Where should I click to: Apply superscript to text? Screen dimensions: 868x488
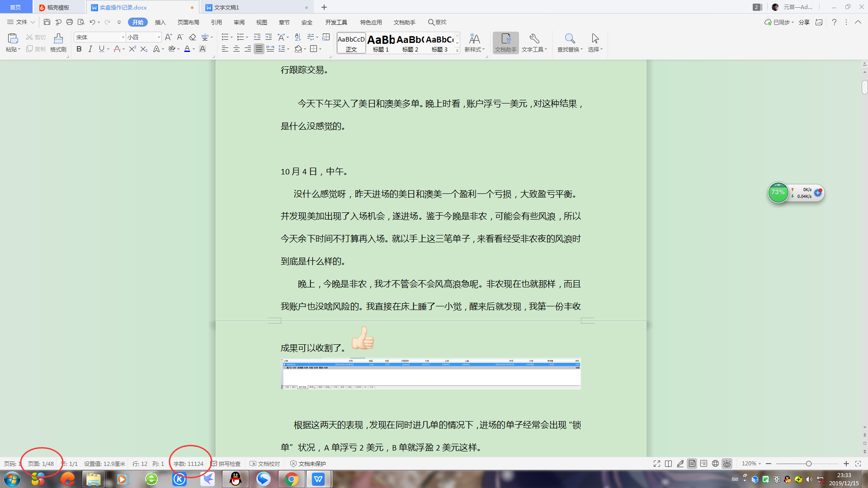(x=132, y=49)
